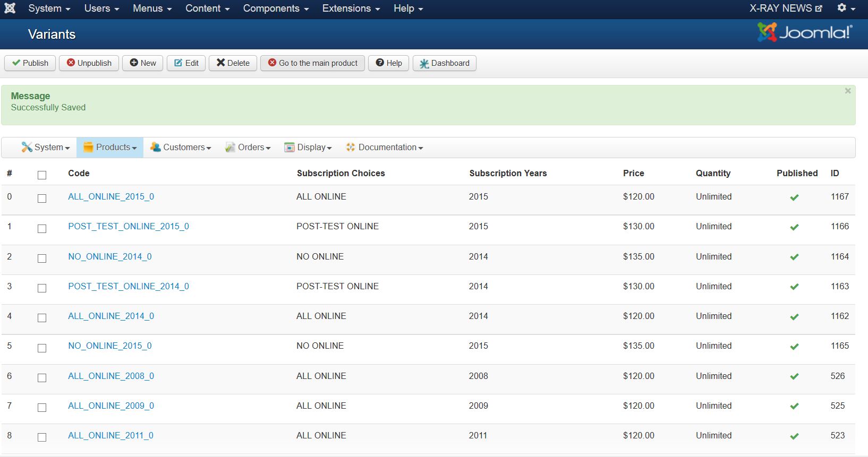
Task: Visit the X-RAY NEWS site link
Action: pyautogui.click(x=786, y=8)
